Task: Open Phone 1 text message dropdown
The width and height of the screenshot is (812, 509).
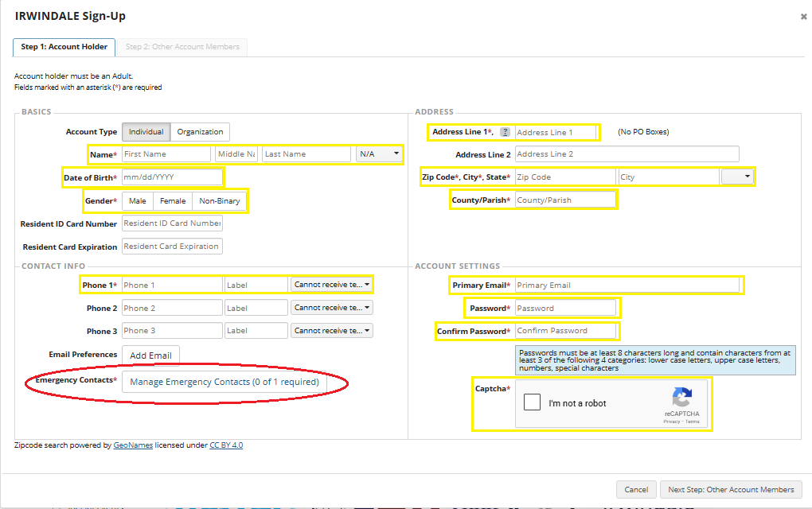Action: (331, 285)
